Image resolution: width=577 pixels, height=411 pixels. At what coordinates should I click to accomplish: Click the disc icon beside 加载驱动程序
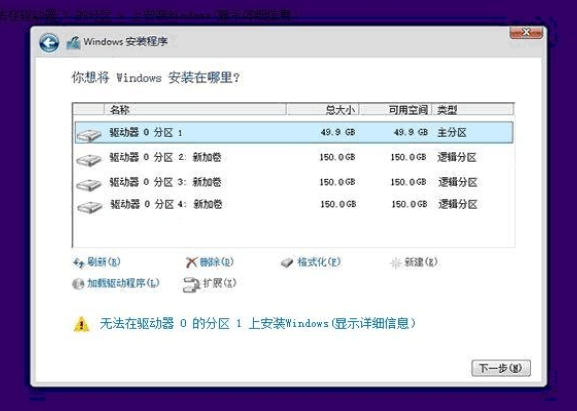click(78, 284)
